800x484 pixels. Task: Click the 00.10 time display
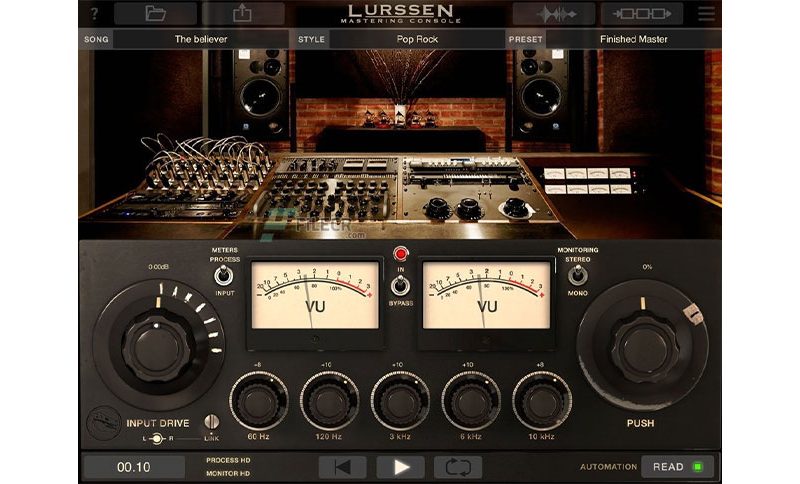click(x=134, y=467)
